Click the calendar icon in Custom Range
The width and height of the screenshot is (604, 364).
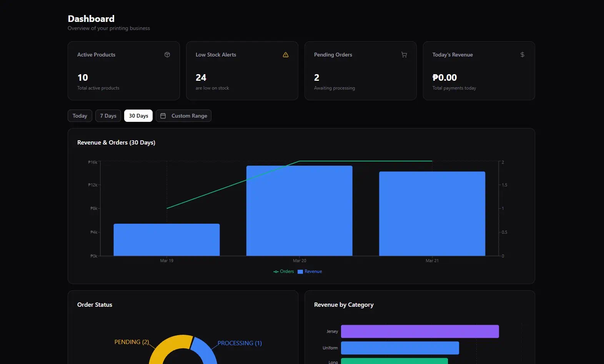click(163, 116)
